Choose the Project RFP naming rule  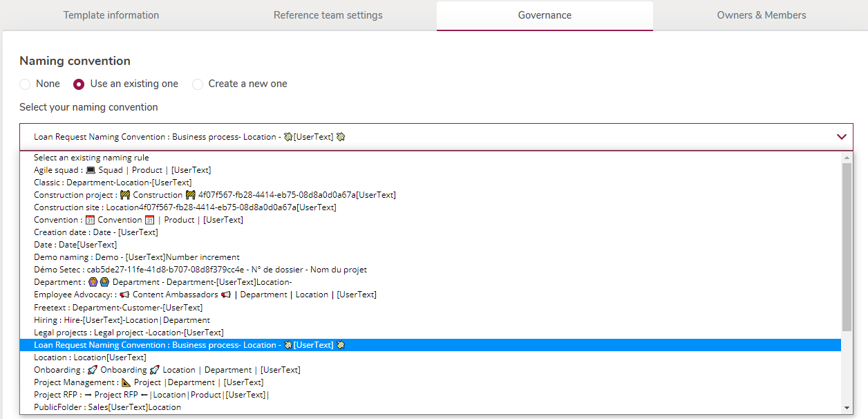[431, 395]
